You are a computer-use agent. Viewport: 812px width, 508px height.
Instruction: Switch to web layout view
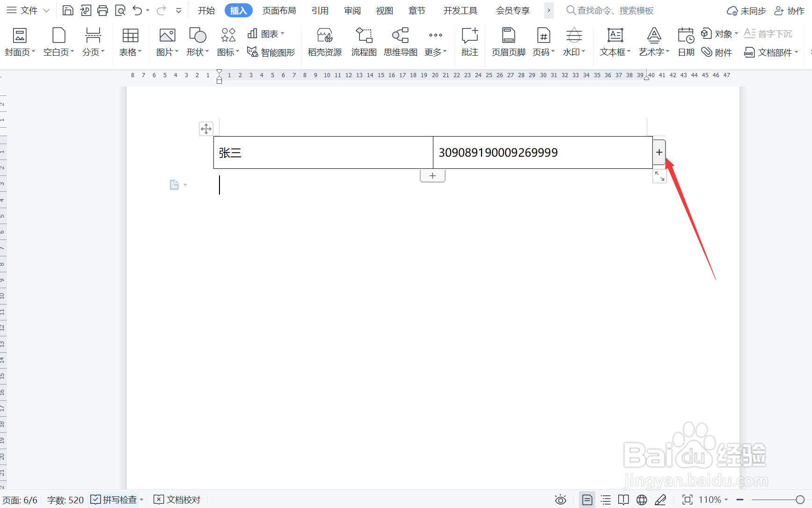coord(642,500)
